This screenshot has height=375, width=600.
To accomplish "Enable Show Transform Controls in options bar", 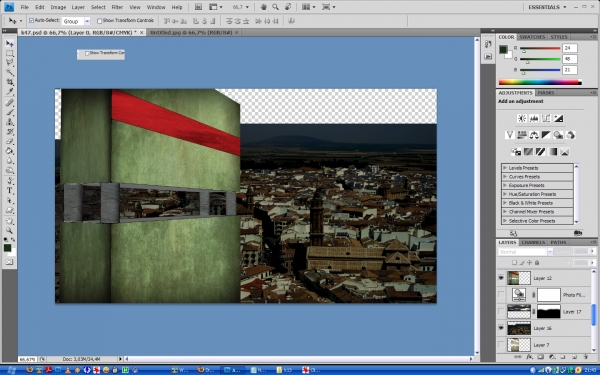I will coord(99,21).
